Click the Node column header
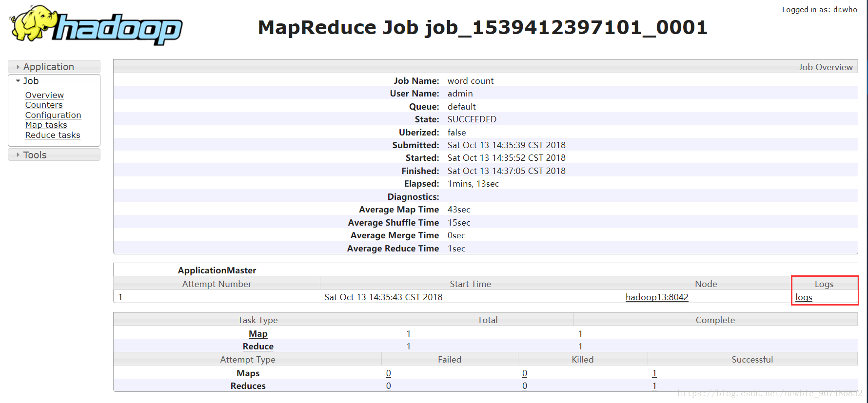The height and width of the screenshot is (403, 868). pyautogui.click(x=706, y=284)
